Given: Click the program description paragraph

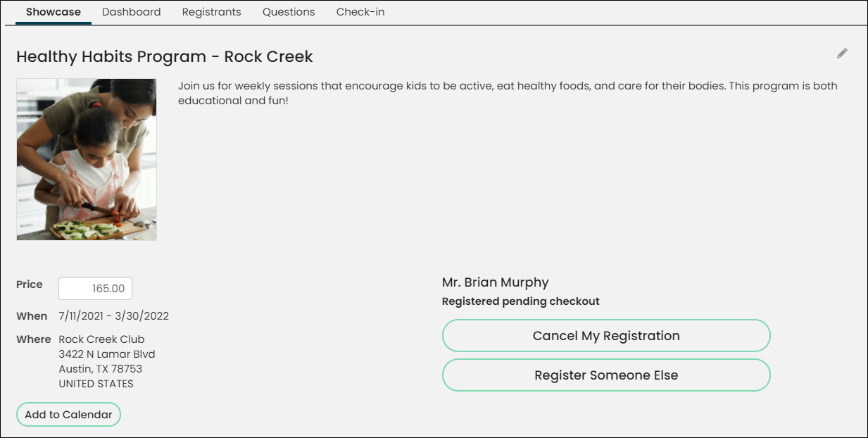Looking at the screenshot, I should pyautogui.click(x=508, y=93).
